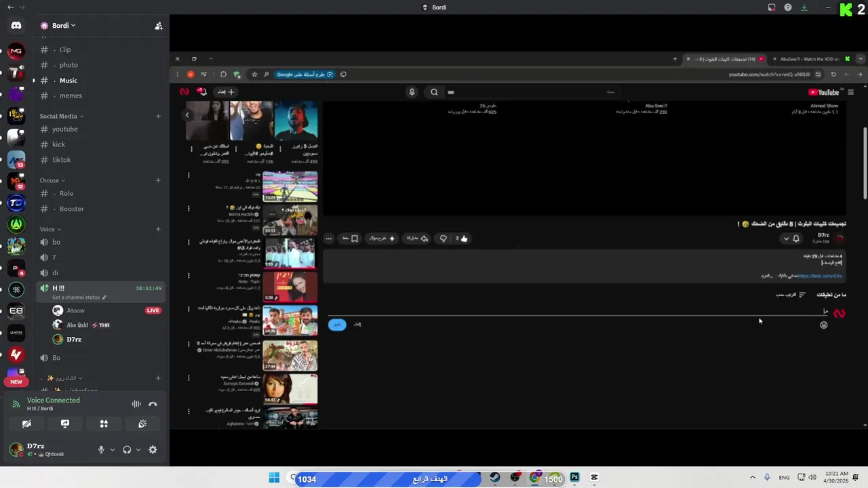This screenshot has width=868, height=488.
Task: Click the YouTube search magnifier icon
Action: tap(434, 92)
